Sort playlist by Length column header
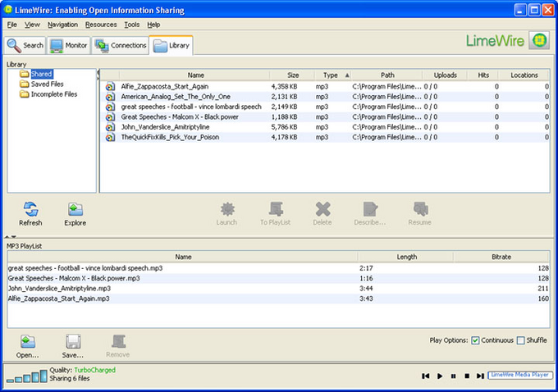The width and height of the screenshot is (558, 392). [406, 257]
